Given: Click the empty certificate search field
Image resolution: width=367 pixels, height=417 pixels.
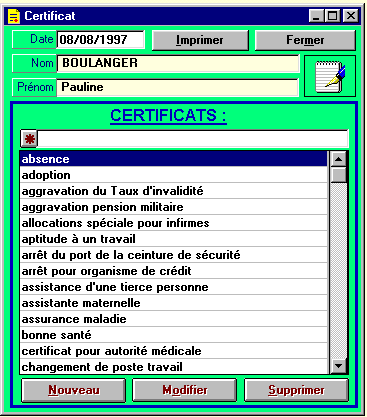Looking at the screenshot, I should 193,139.
